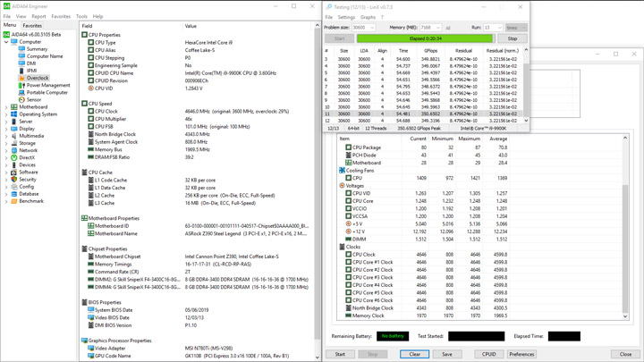Click the Security shield icon
644x362 pixels.
(14, 180)
